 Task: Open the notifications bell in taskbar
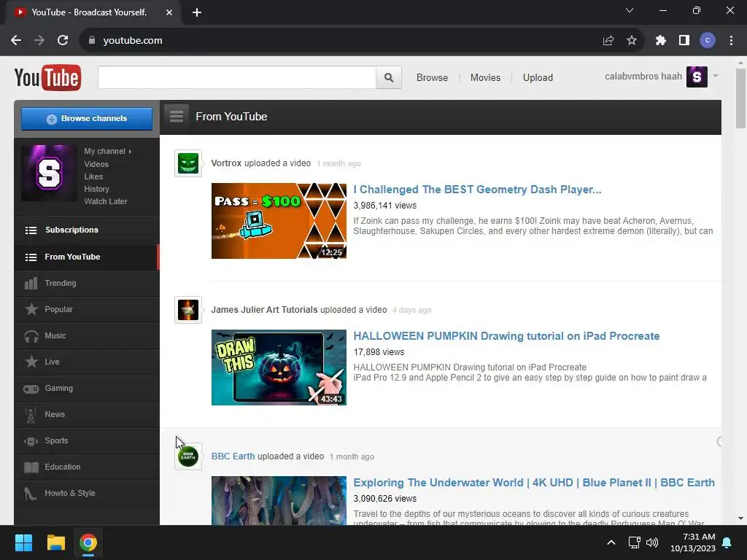[727, 542]
